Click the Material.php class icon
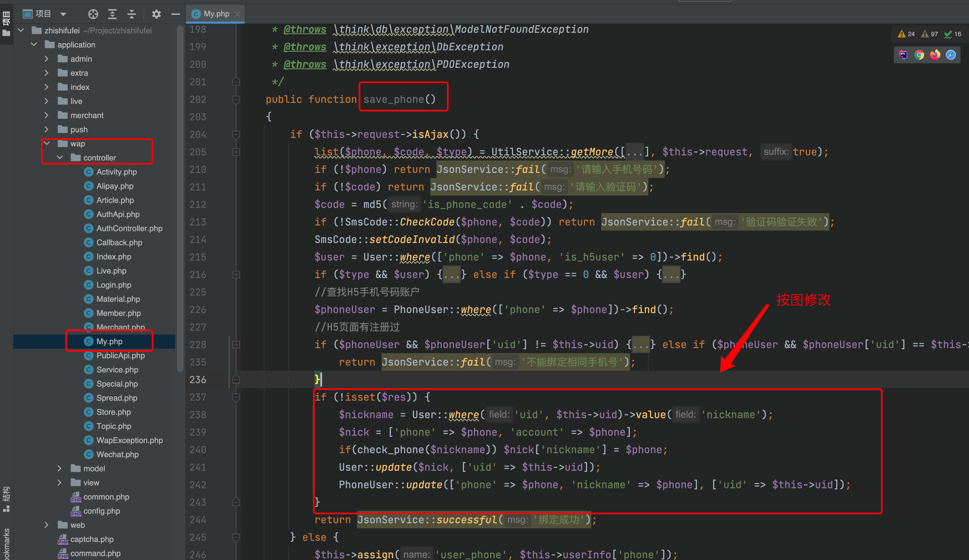969x560 pixels. point(88,299)
